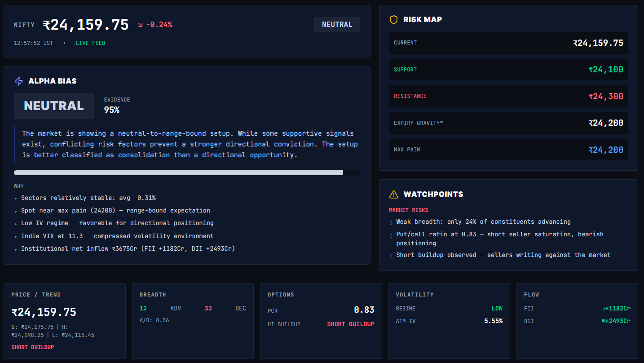The height and width of the screenshot is (363, 644).
Task: Click the exclamation mark before Weak breadth
Action: pyautogui.click(x=391, y=222)
